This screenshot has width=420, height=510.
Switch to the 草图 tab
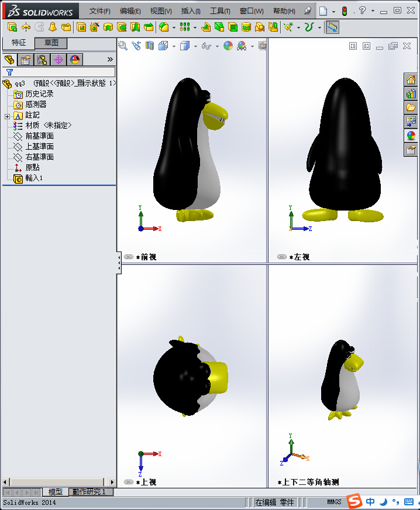(x=51, y=43)
